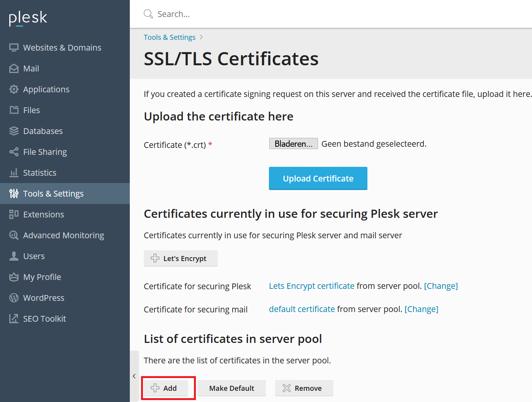Click the Tools & Settings breadcrumb link
This screenshot has height=402, width=532.
tap(170, 37)
